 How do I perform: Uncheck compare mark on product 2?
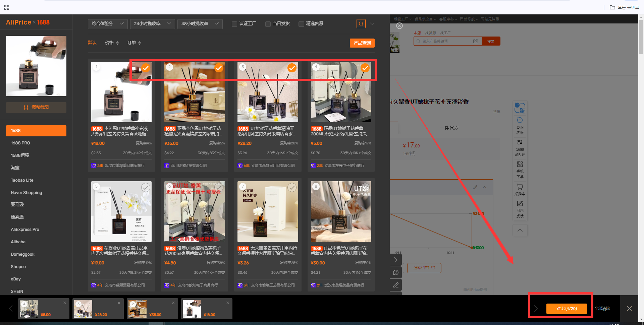(x=219, y=68)
